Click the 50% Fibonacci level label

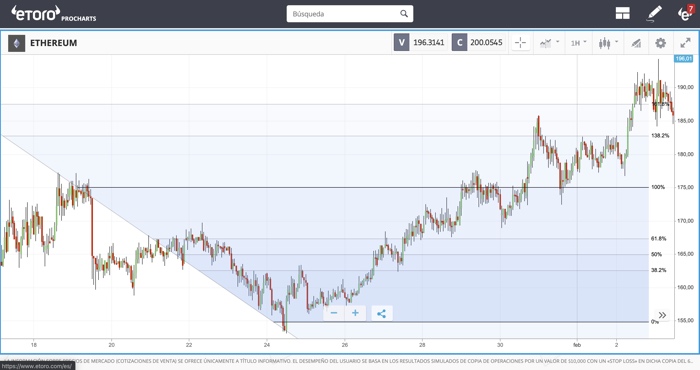pos(656,254)
